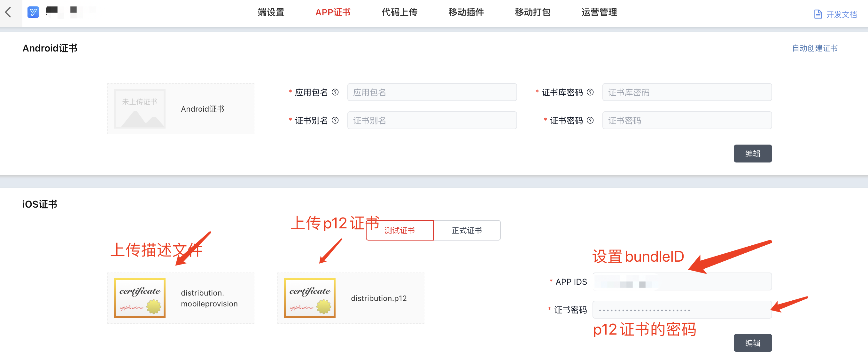Switch to 正式证书 option
The height and width of the screenshot is (364, 868).
tap(467, 230)
